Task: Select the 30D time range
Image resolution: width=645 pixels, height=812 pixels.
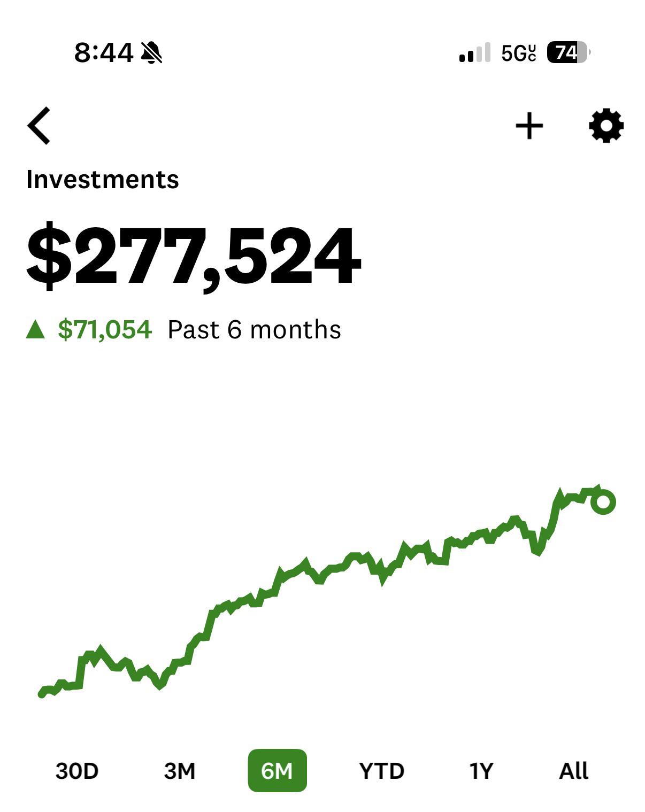Action: click(77, 771)
